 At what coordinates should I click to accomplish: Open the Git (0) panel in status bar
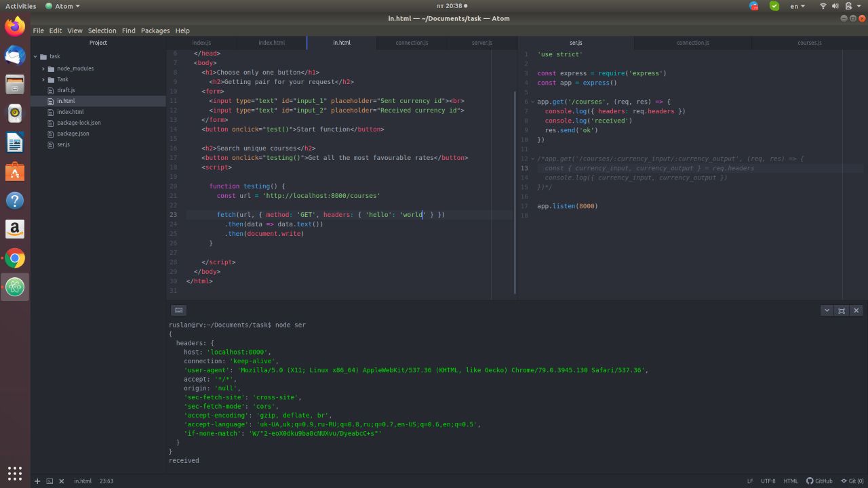[852, 481]
